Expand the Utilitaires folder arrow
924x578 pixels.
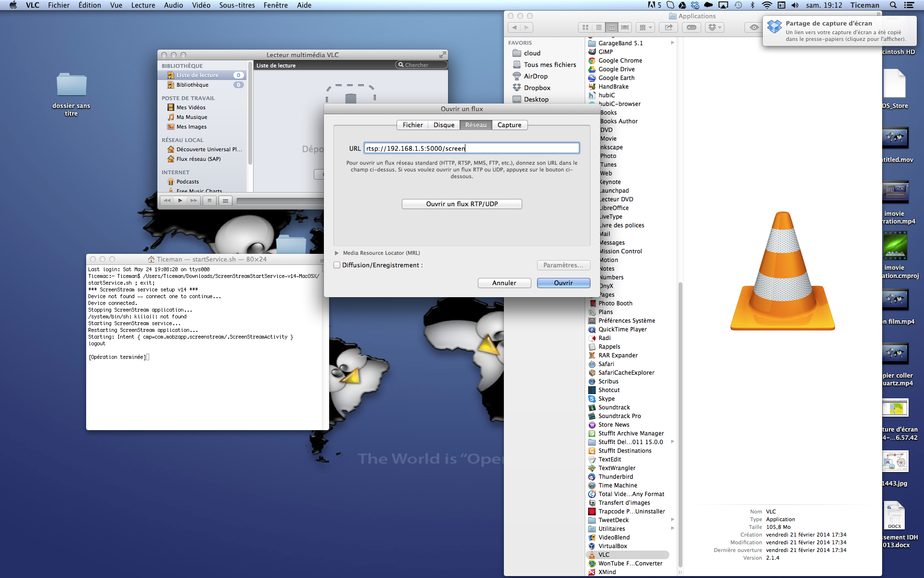point(672,528)
